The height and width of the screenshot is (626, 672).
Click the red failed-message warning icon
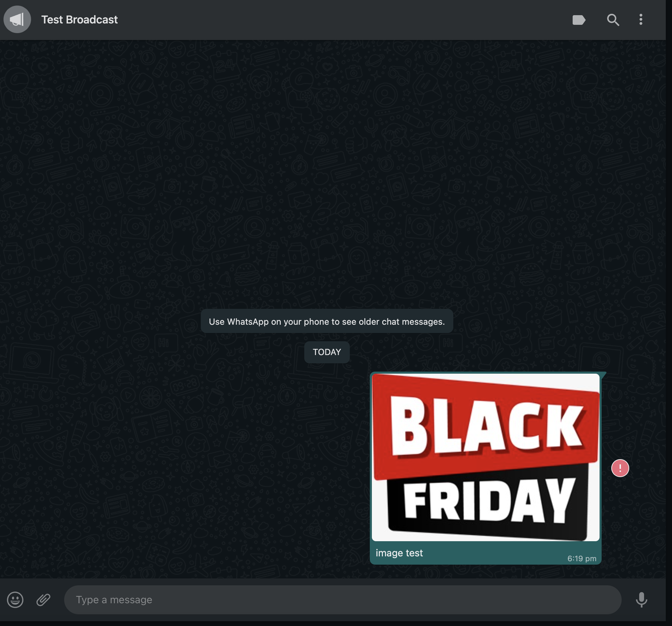point(620,468)
